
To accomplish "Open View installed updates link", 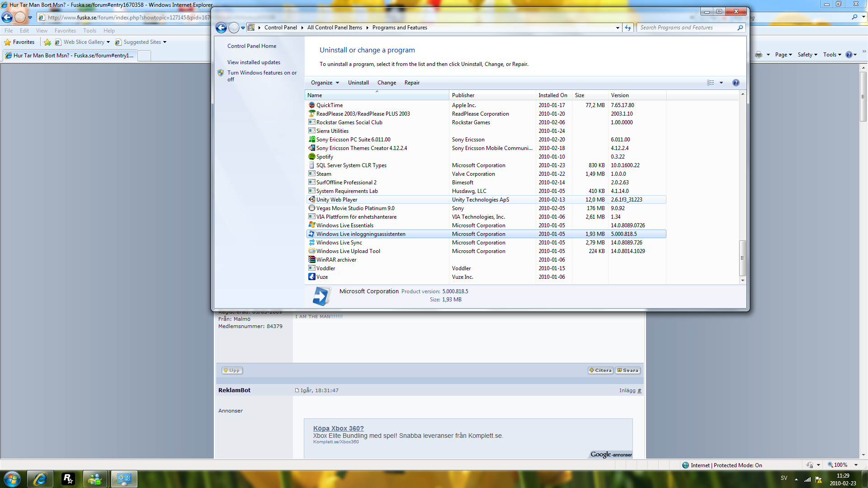I will click(254, 62).
